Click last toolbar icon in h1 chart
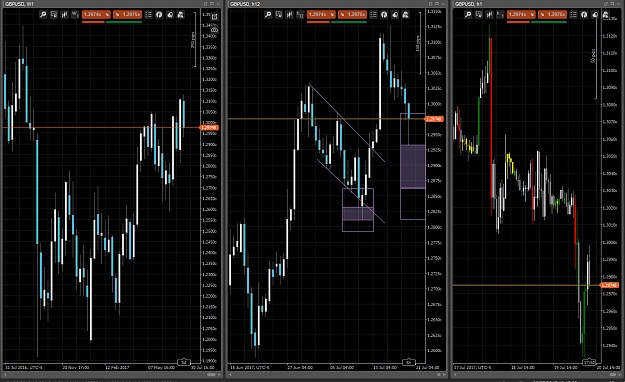This screenshot has width=625, height=382. [606, 15]
